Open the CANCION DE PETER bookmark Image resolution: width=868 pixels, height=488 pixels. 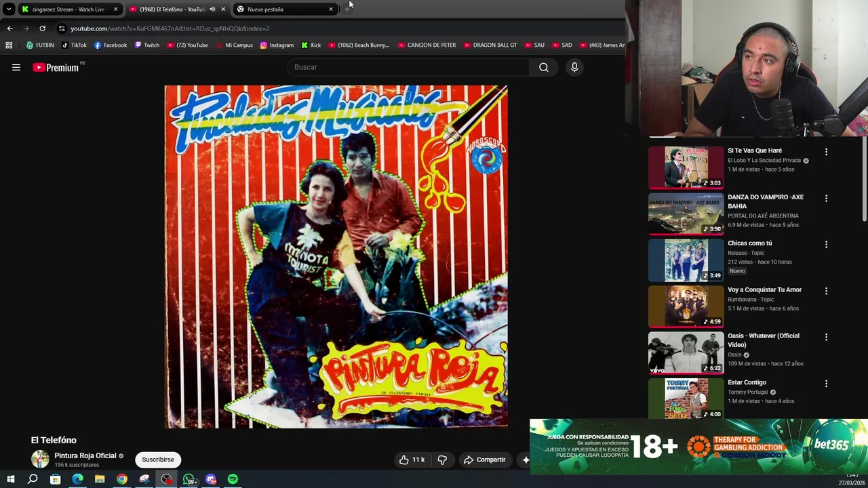427,45
